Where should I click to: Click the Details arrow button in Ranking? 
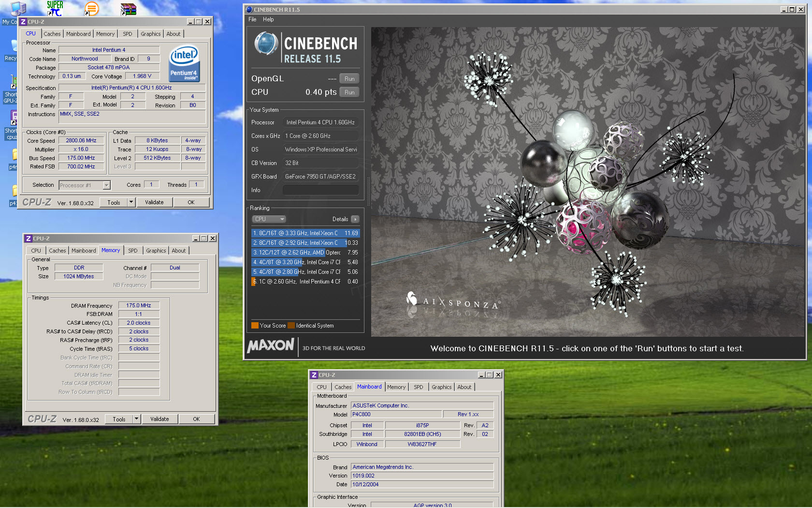[x=355, y=219]
